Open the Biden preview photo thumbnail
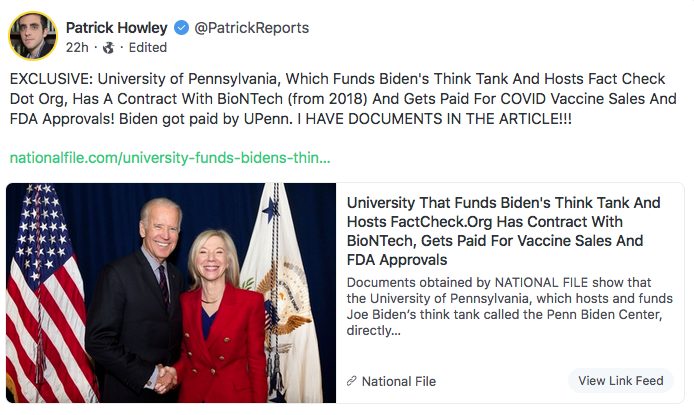The height and width of the screenshot is (415, 694). tap(170, 293)
